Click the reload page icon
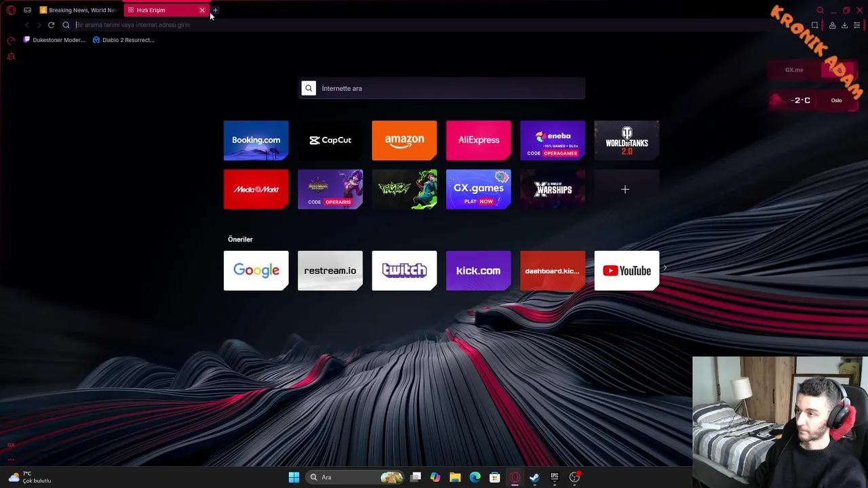Image resolution: width=868 pixels, height=488 pixels. [x=51, y=25]
